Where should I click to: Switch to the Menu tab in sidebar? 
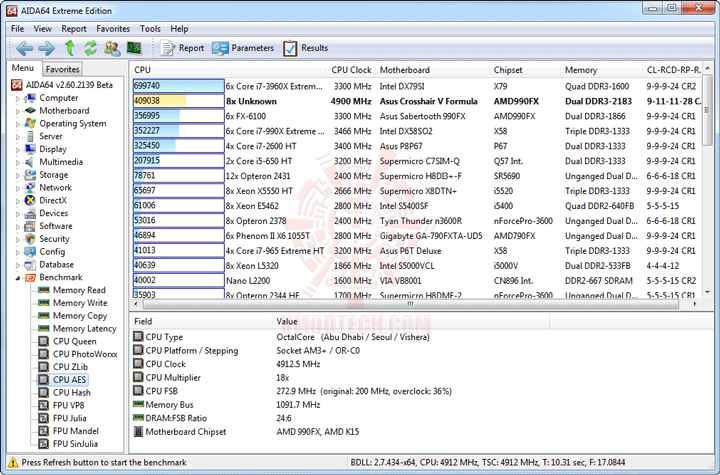(x=23, y=68)
